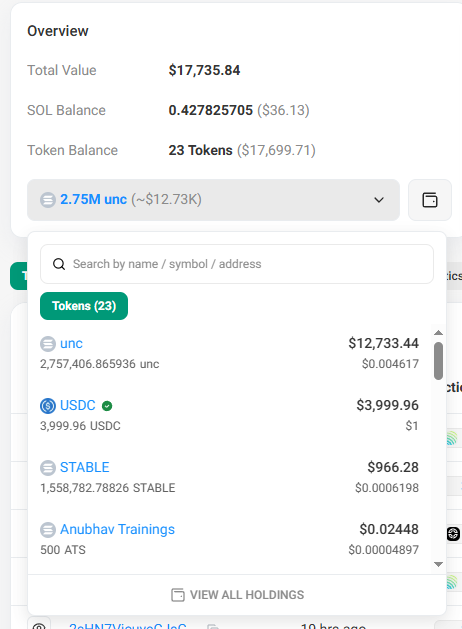Open the STABLE token link
The image size is (462, 629).
85,467
